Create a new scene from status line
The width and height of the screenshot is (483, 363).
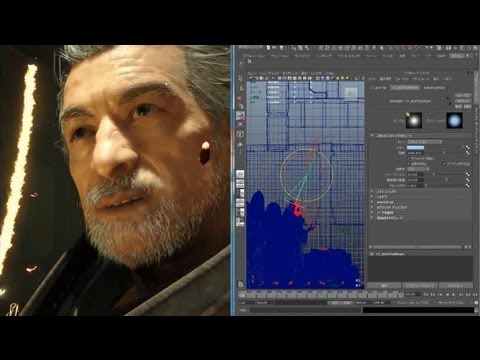(268, 48)
